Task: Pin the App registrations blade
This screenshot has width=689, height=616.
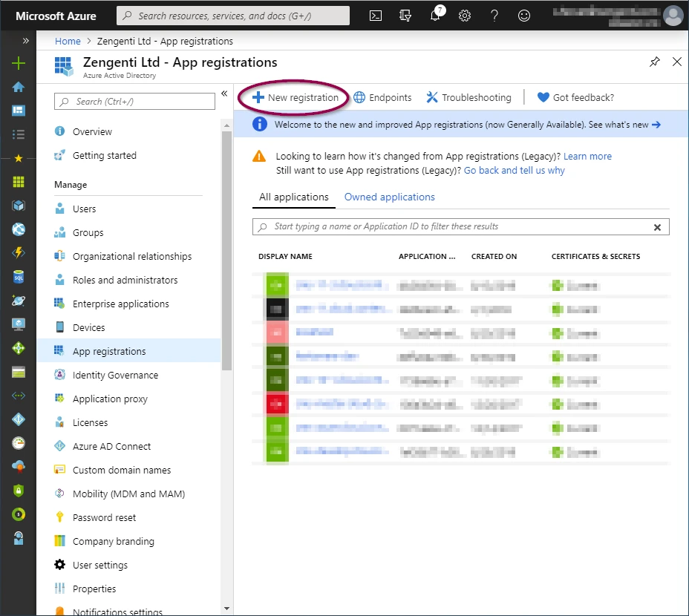Action: (x=654, y=62)
